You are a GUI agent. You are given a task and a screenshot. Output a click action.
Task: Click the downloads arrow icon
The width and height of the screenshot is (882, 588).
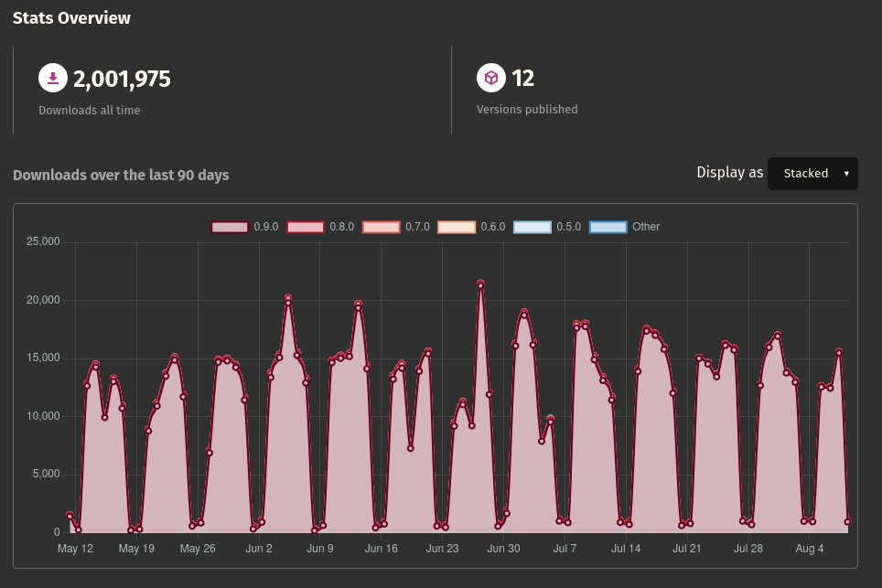tap(53, 78)
